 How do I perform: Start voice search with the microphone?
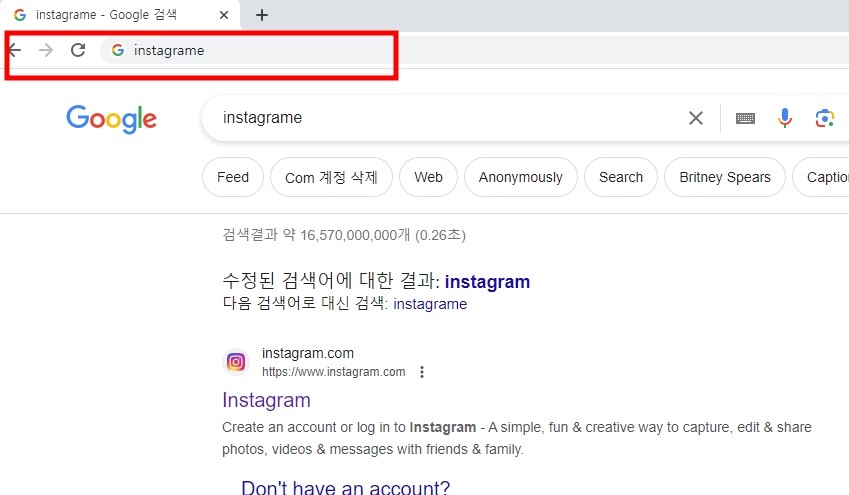point(785,118)
